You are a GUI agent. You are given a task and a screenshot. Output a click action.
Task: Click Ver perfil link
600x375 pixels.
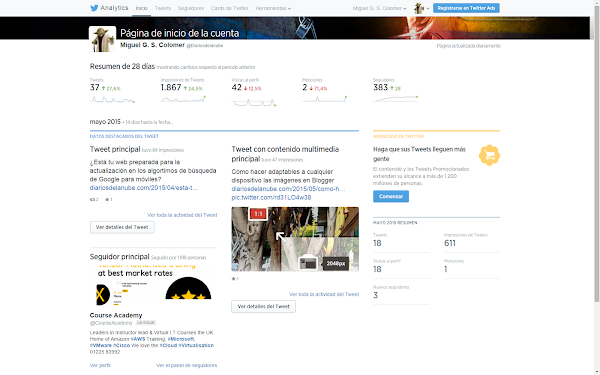[x=100, y=365]
